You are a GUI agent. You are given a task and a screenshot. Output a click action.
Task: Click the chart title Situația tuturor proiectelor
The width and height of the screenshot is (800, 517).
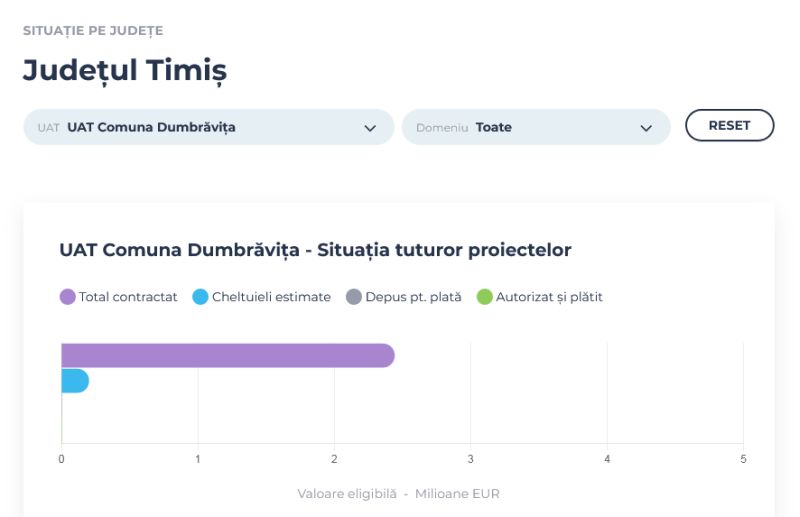pos(315,250)
